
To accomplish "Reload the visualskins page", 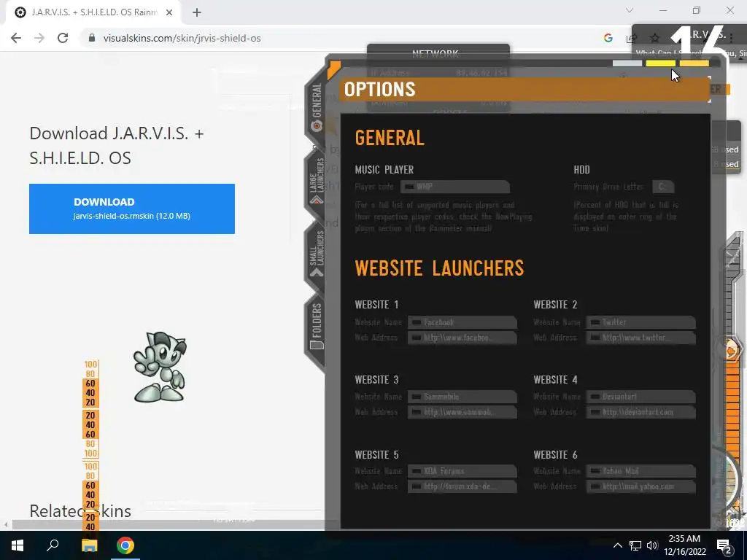I will [x=63, y=38].
